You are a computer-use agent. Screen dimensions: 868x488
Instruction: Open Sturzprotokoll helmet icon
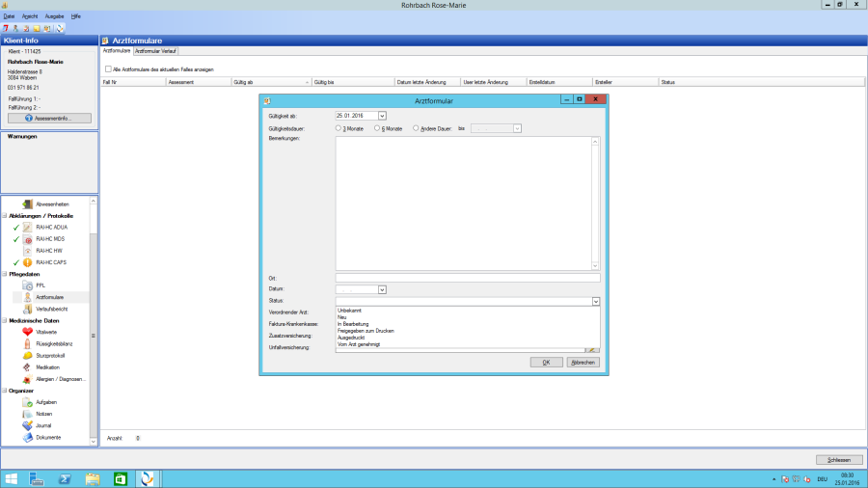pos(27,355)
